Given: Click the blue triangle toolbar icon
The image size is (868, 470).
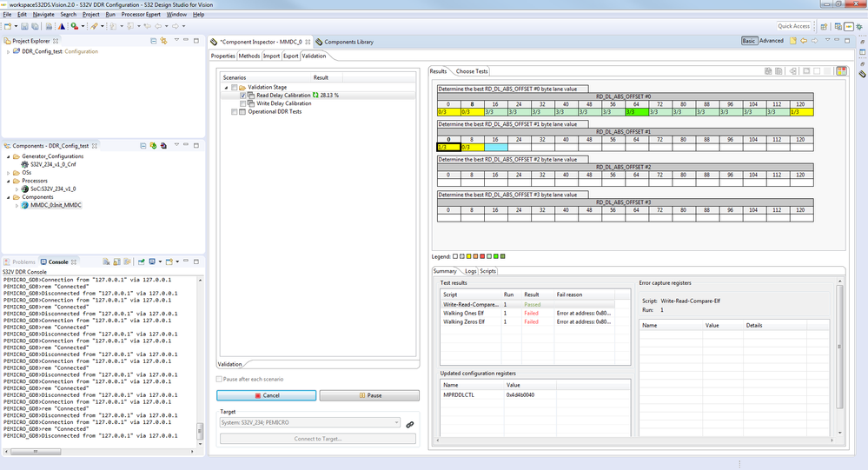Looking at the screenshot, I should [x=62, y=26].
